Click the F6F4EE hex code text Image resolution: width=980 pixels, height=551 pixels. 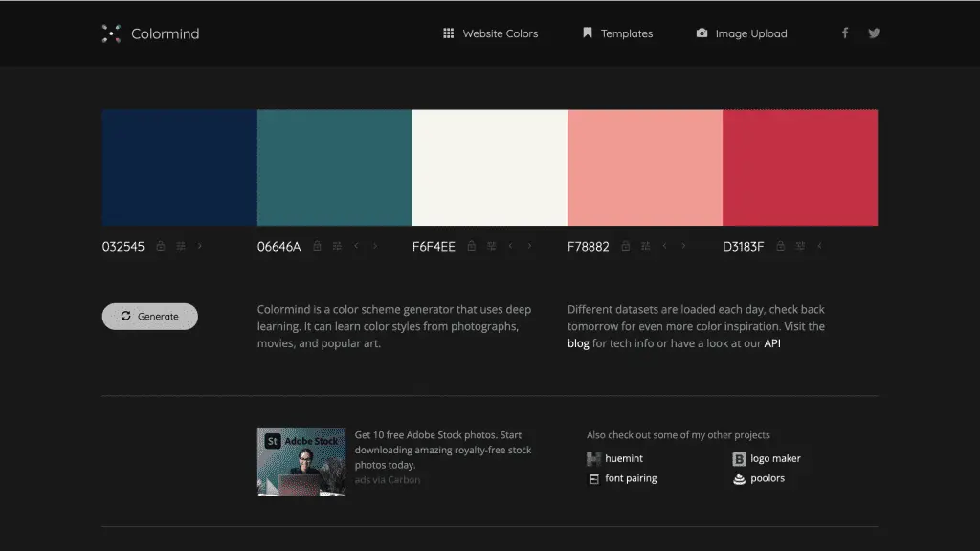point(434,247)
